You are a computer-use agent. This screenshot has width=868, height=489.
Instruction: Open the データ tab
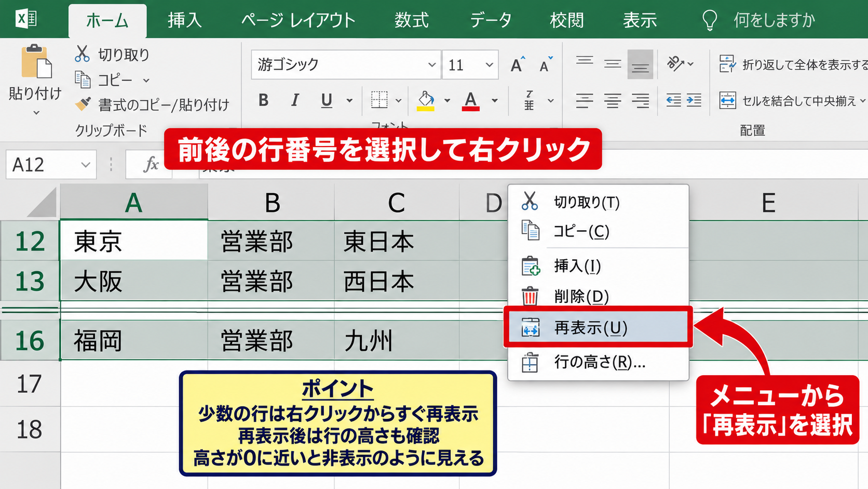point(491,20)
